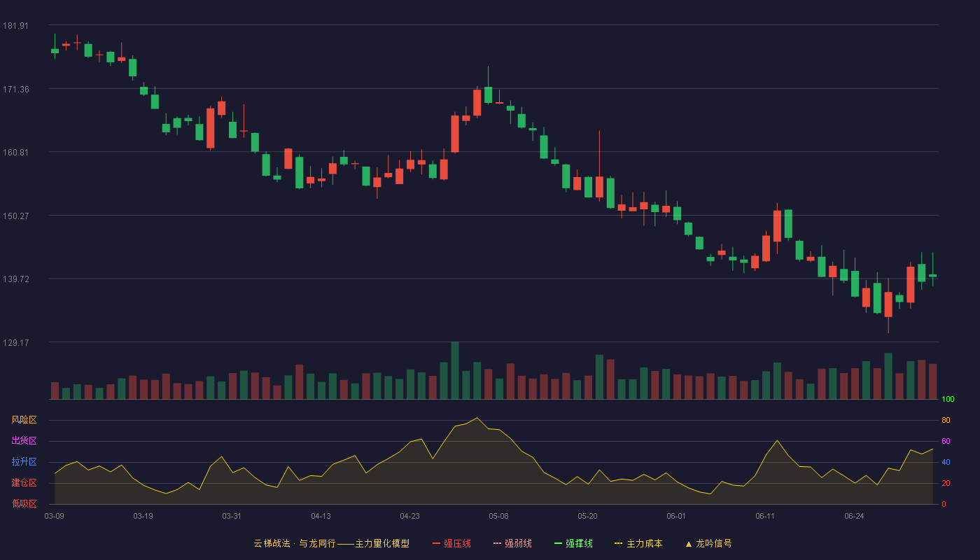Image resolution: width=980 pixels, height=560 pixels.
Task: Select the 出货区 zone label
Action: pos(24,441)
